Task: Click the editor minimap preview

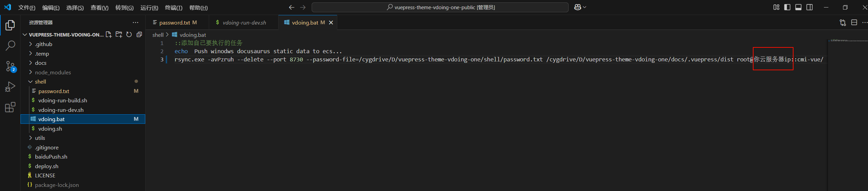Action: [847, 41]
